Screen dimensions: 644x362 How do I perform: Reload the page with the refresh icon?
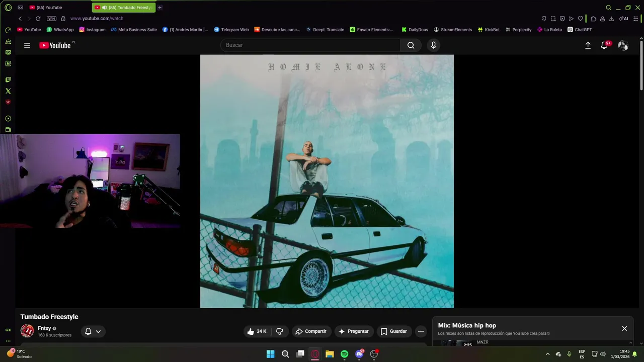coord(38,19)
